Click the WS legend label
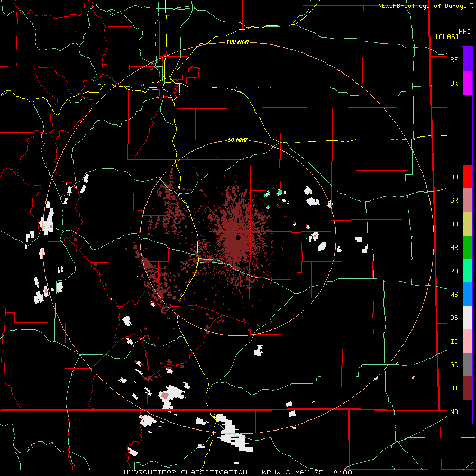 tap(454, 295)
